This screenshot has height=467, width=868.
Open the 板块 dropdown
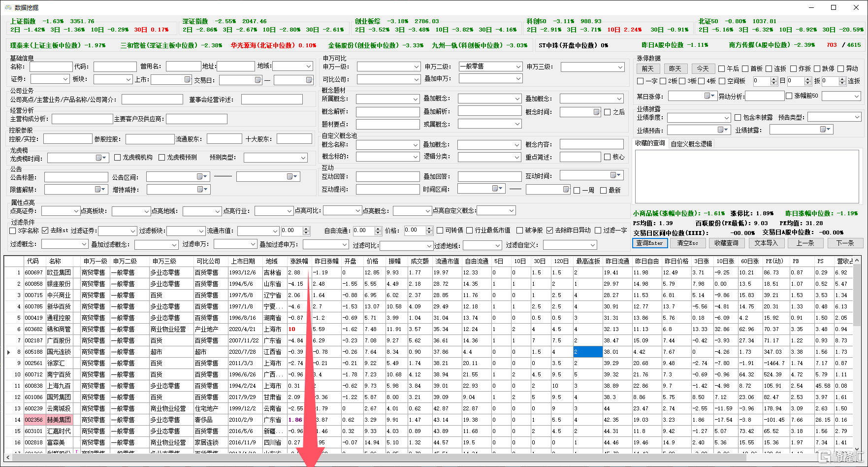coord(129,79)
